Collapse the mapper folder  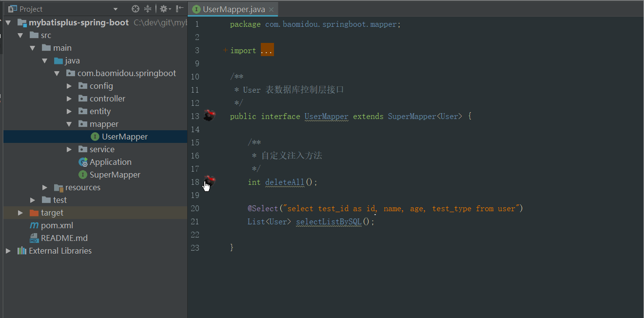pyautogui.click(x=69, y=123)
